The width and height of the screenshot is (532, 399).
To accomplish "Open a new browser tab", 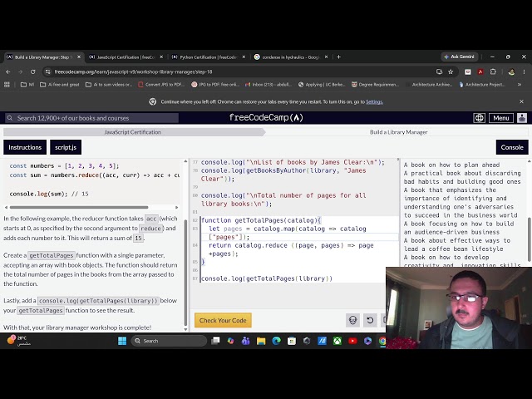I will pyautogui.click(x=338, y=57).
